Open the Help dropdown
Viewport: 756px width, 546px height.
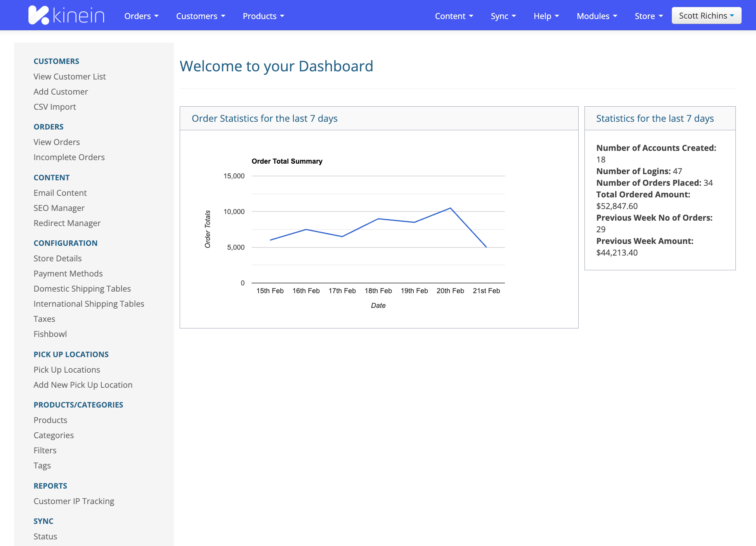546,16
